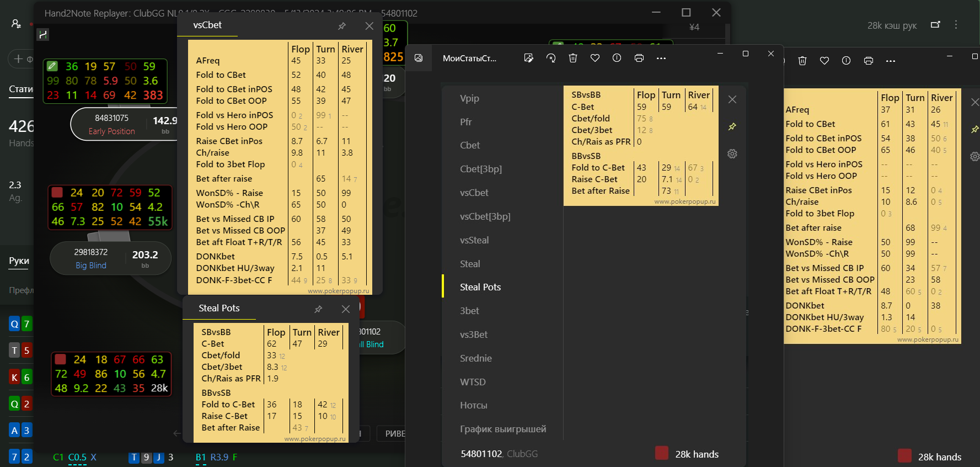Click the Hand2Note logo icon in the replayer

[x=42, y=35]
